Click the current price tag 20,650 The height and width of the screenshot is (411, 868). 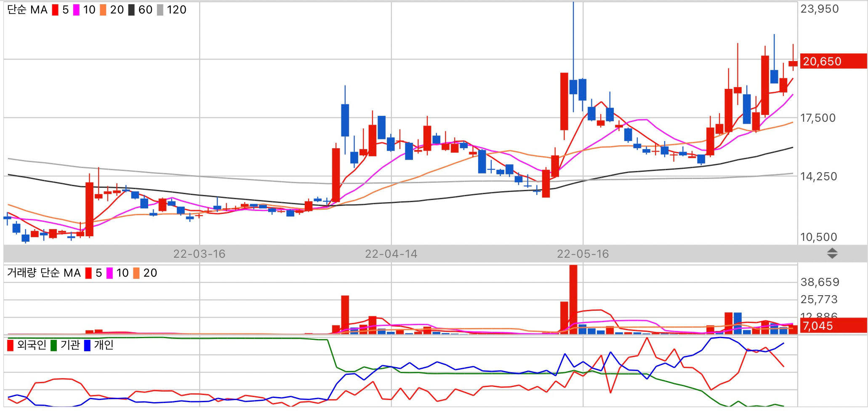(833, 61)
